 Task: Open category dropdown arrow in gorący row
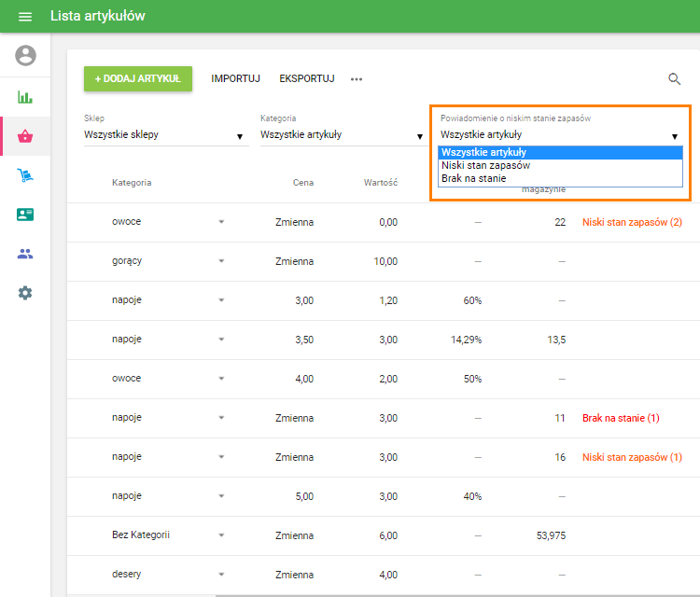[x=222, y=261]
